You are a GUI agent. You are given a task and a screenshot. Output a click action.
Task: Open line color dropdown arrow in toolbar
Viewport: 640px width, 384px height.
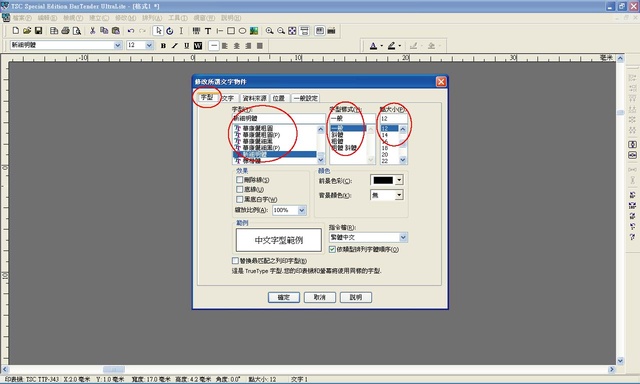tap(400, 46)
